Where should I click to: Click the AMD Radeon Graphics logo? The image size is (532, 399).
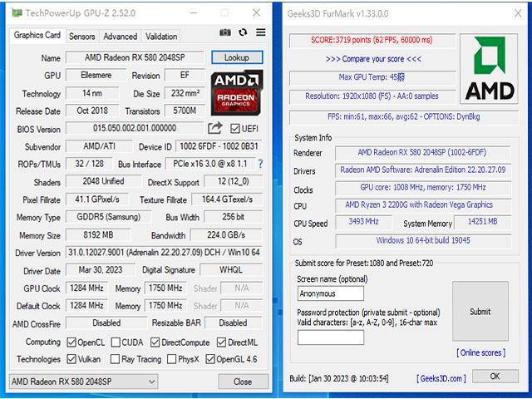[237, 91]
